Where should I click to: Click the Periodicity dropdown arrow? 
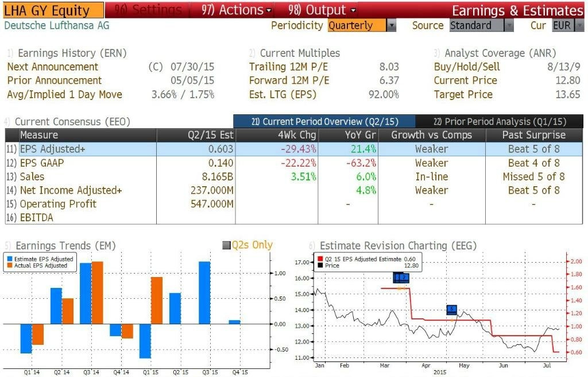391,25
